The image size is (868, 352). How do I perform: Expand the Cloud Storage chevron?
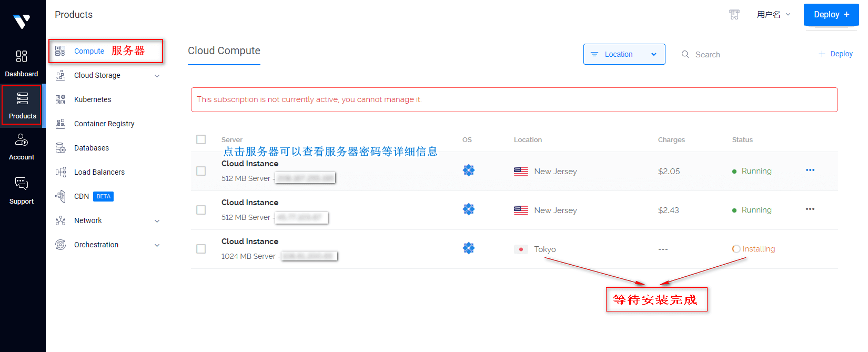(x=157, y=76)
